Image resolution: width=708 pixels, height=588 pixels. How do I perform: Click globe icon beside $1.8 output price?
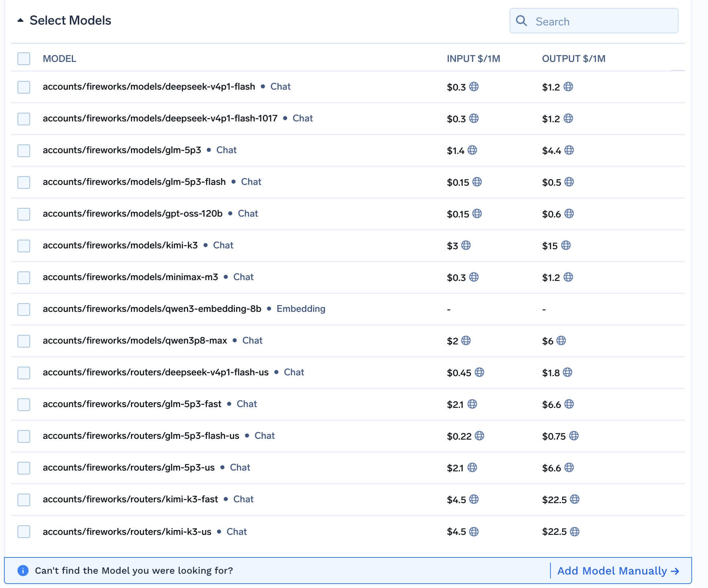[568, 372]
